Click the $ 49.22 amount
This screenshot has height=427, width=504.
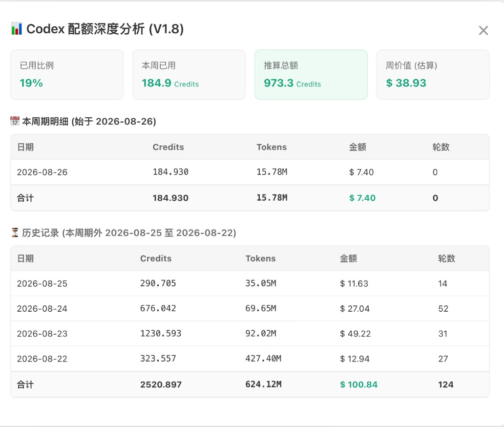click(x=356, y=334)
